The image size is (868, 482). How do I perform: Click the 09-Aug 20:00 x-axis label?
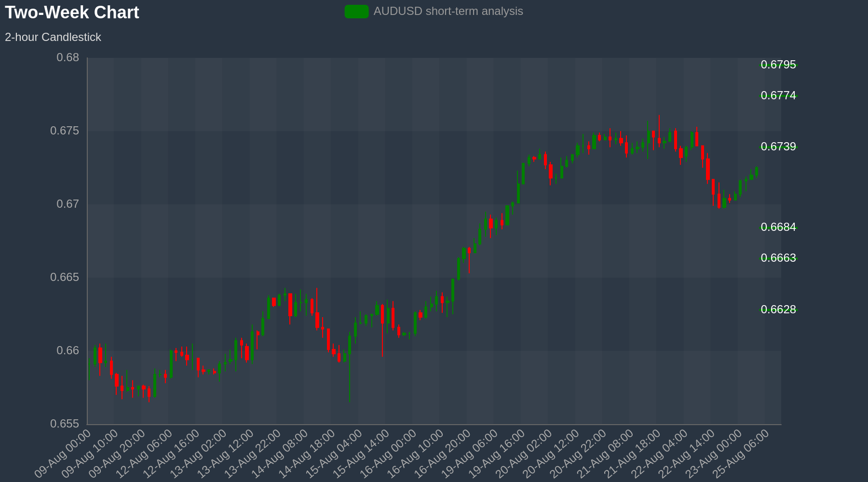click(x=117, y=454)
